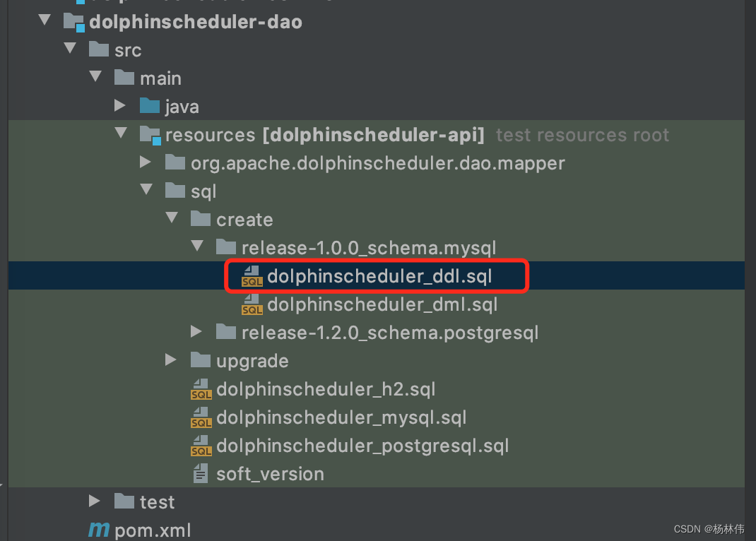Collapse the main folder arrow
Image resolution: width=756 pixels, height=541 pixels.
[x=95, y=76]
